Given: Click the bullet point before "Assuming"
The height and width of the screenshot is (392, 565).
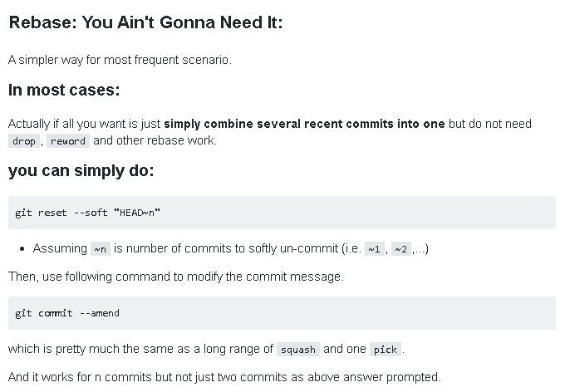Looking at the screenshot, I should (x=21, y=249).
